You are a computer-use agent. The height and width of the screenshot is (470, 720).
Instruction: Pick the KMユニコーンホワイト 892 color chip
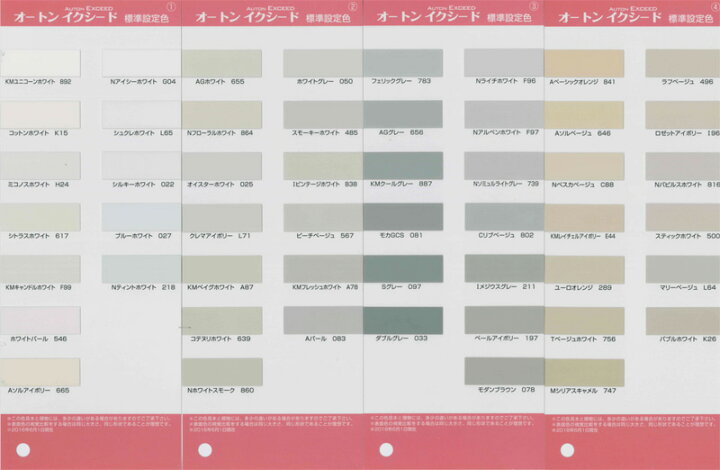coord(40,63)
